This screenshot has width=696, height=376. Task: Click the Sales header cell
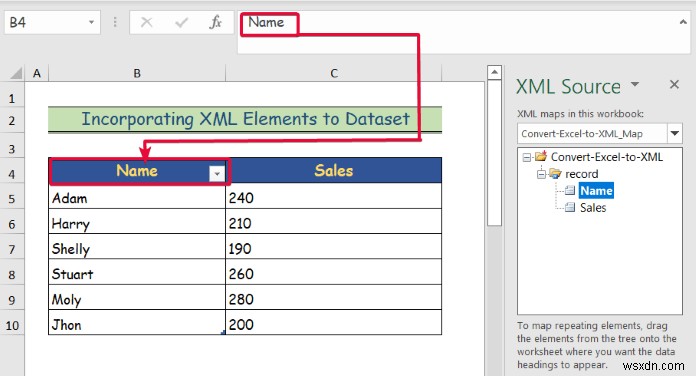click(334, 170)
